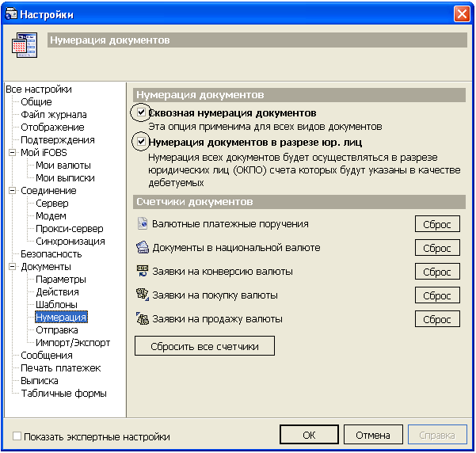Click the Валютные платежные поручения label

230,224
